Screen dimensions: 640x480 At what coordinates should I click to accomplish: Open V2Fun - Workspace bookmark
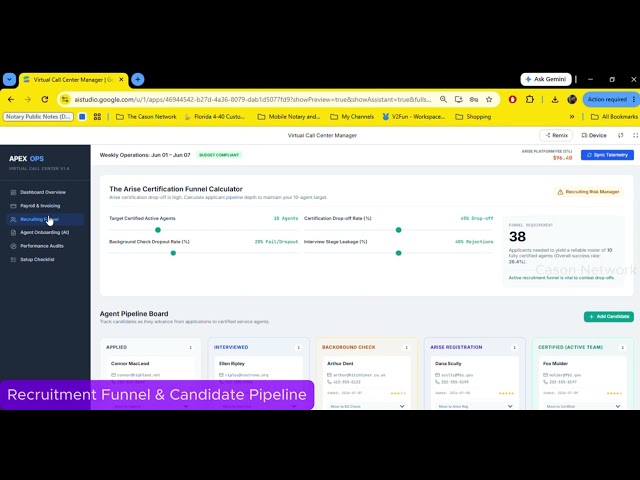[x=413, y=117]
